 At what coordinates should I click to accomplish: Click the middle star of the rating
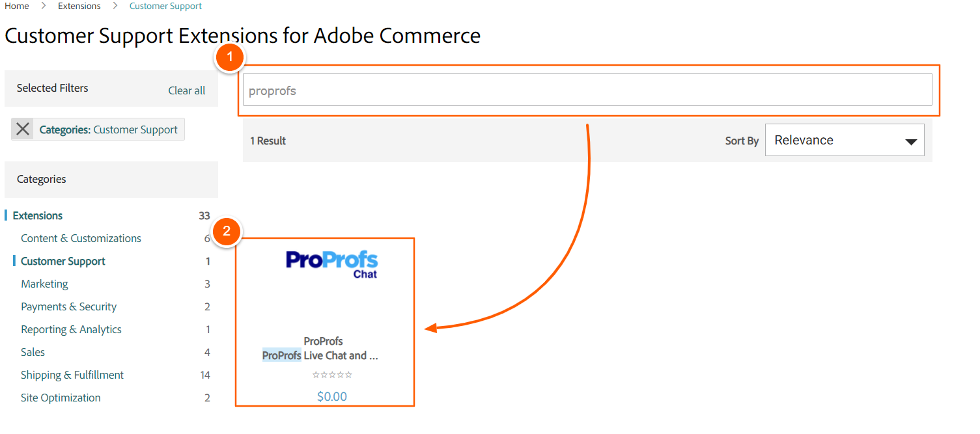click(x=332, y=374)
